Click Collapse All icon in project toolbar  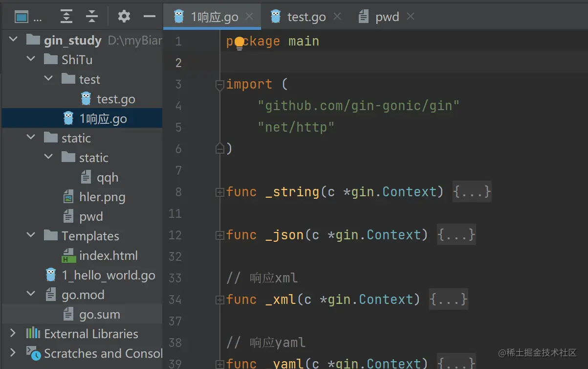click(x=92, y=17)
